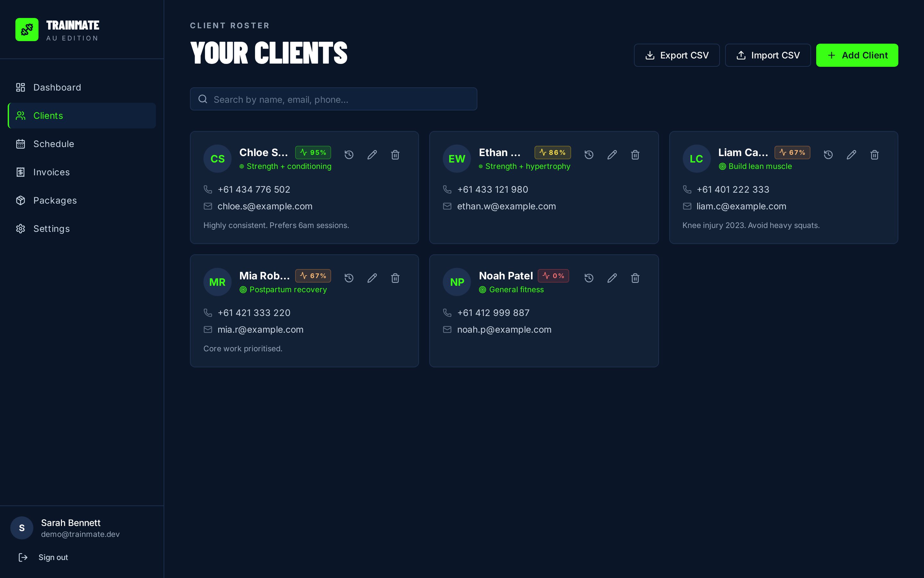The width and height of the screenshot is (924, 578).
Task: Delete Liam Ca. client using trash icon
Action: pyautogui.click(x=874, y=155)
